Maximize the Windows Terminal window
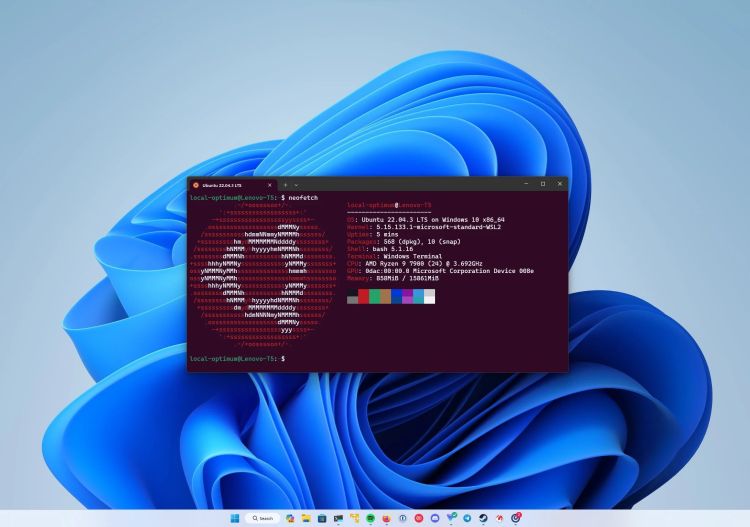This screenshot has height=527, width=750. coord(543,184)
